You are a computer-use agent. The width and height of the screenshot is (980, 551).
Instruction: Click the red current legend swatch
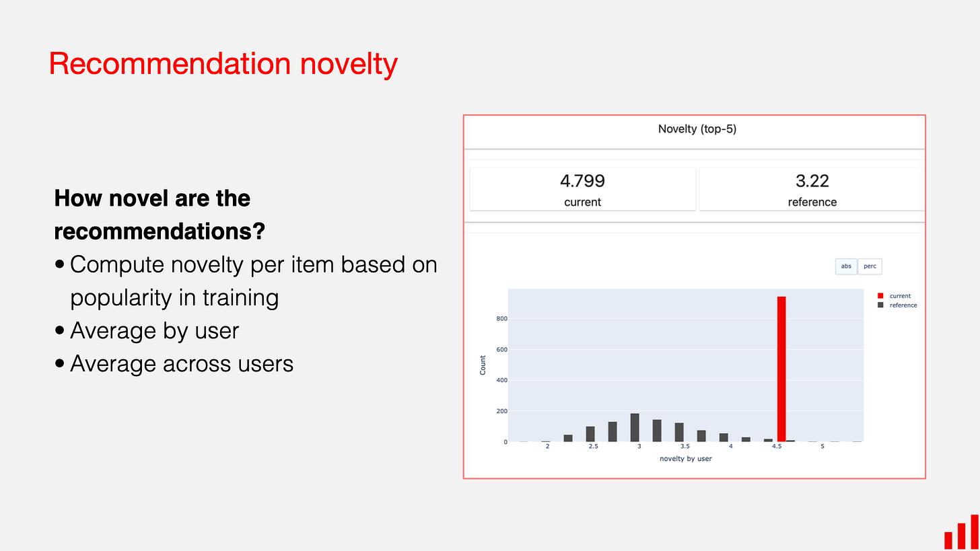point(880,296)
